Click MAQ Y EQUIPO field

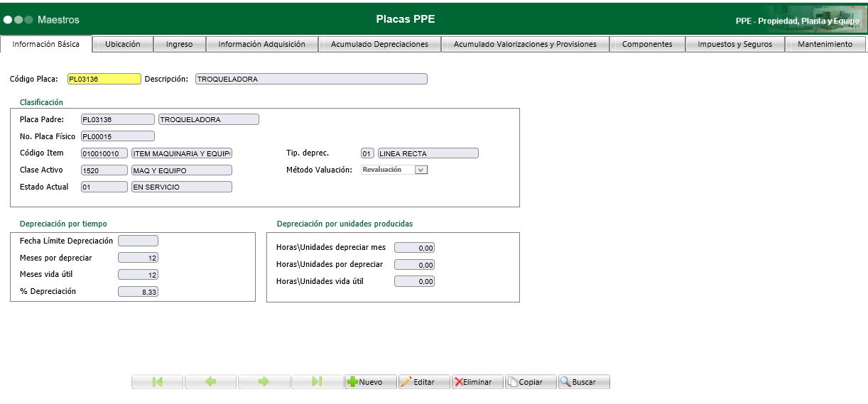182,170
